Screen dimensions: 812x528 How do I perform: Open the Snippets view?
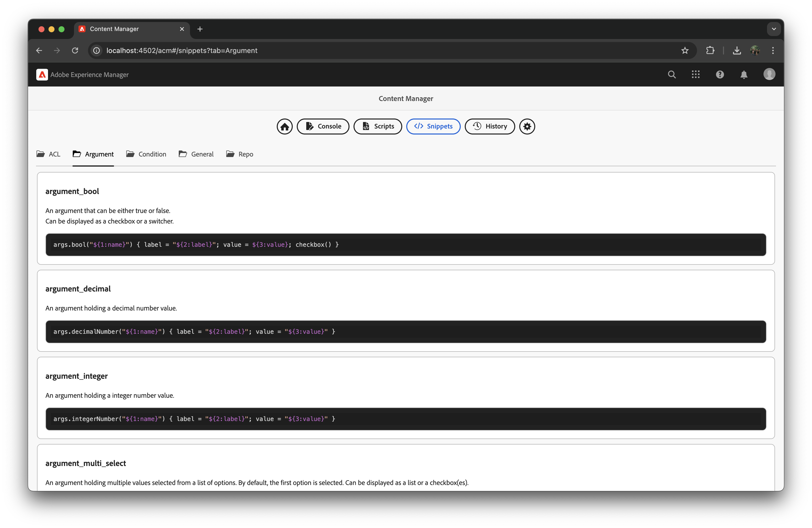click(433, 126)
